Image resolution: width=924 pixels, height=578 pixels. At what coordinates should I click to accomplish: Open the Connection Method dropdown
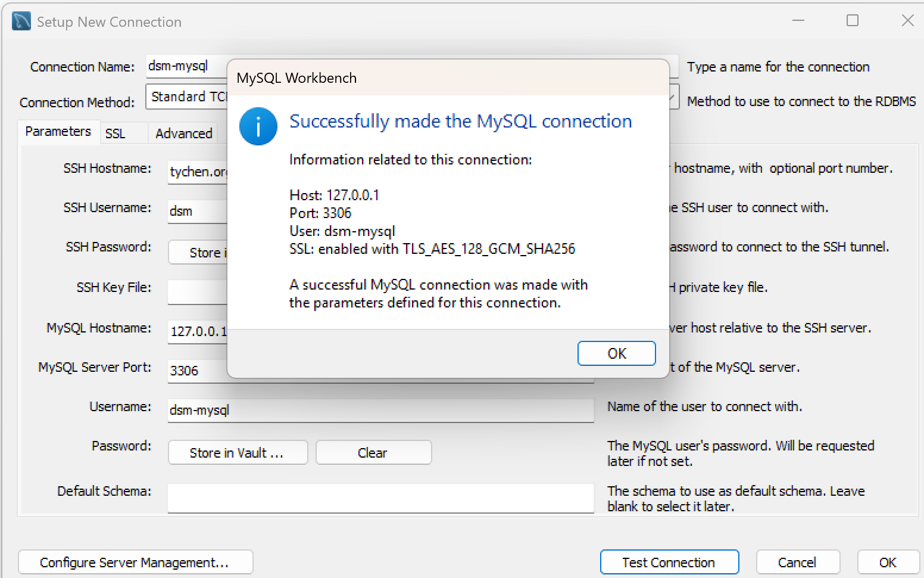tap(673, 97)
